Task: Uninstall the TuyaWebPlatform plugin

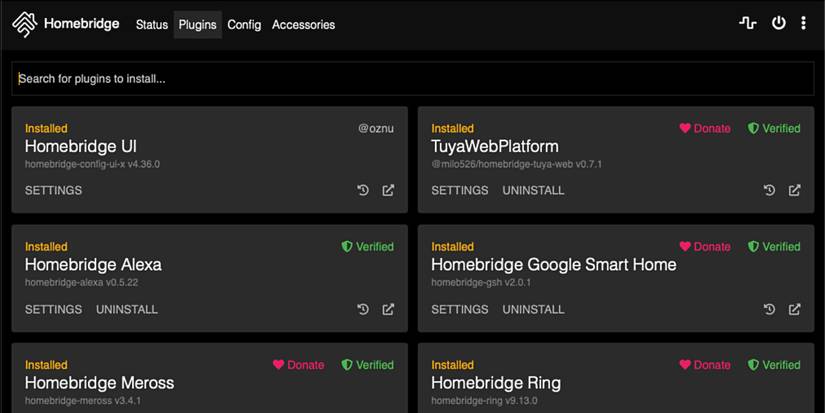Action: (533, 190)
